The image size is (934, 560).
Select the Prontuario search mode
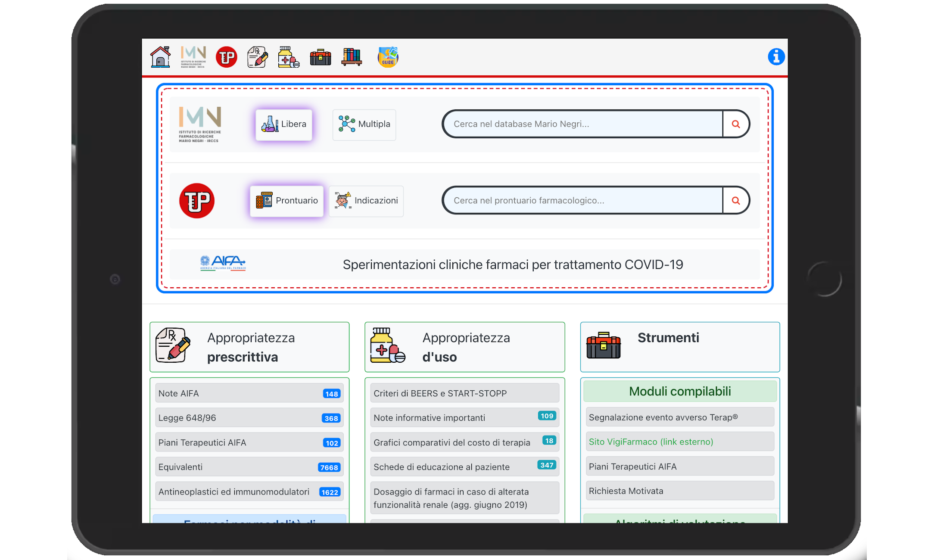tap(286, 201)
